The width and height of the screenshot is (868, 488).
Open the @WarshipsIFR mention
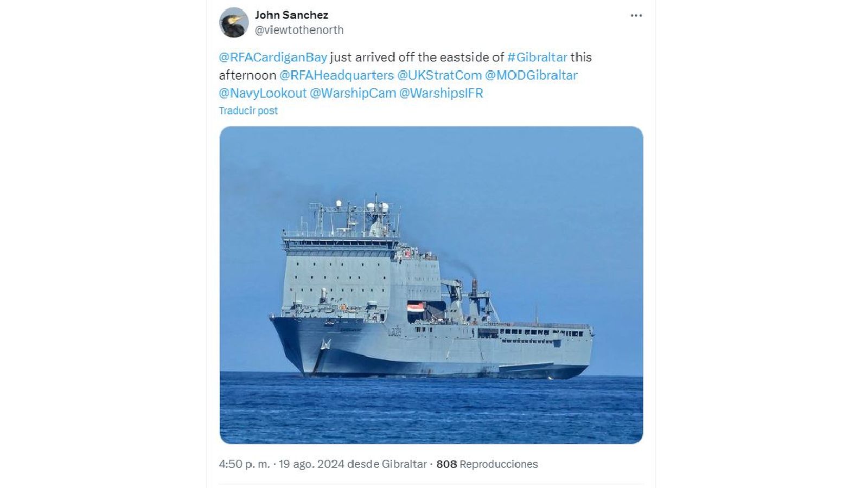click(441, 93)
